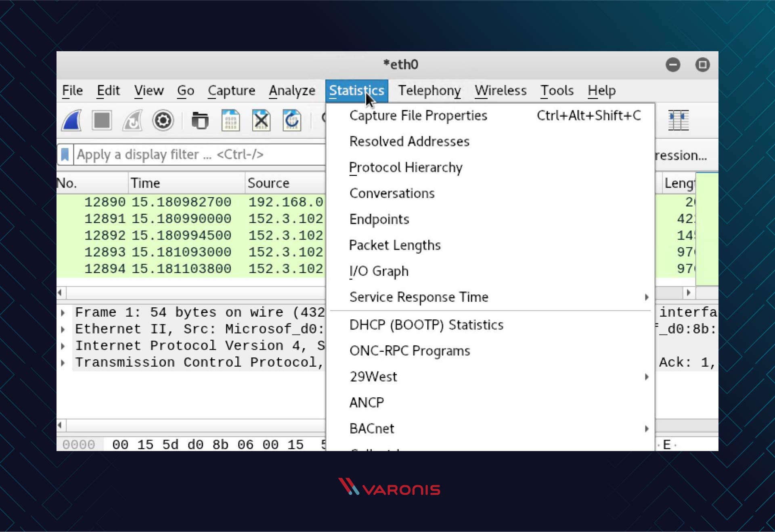The height and width of the screenshot is (532, 775).
Task: Choose Packet Lengths
Action: tap(490, 245)
